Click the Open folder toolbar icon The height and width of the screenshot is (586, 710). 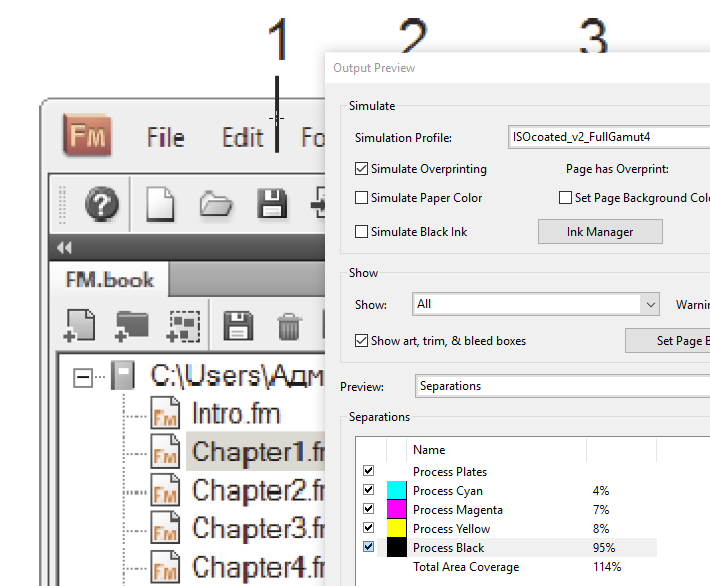216,204
